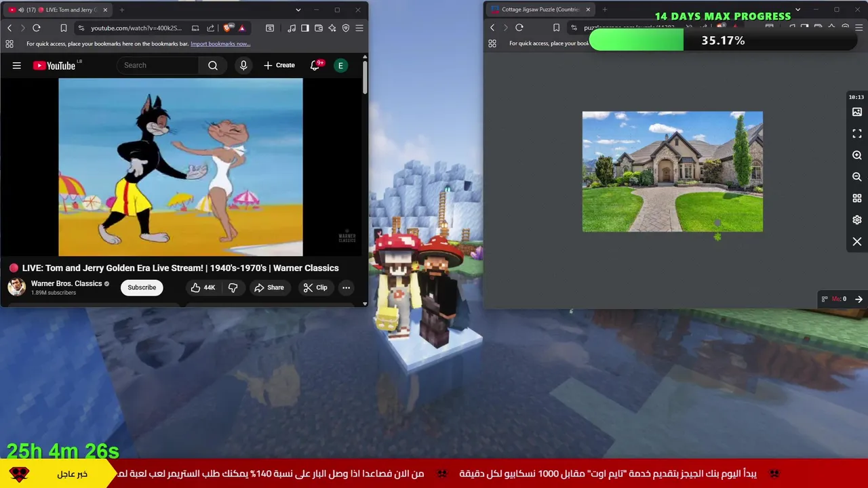Click the reader/search tabs icon in YouTube toolbar
Image resolution: width=868 pixels, height=488 pixels.
[270, 28]
